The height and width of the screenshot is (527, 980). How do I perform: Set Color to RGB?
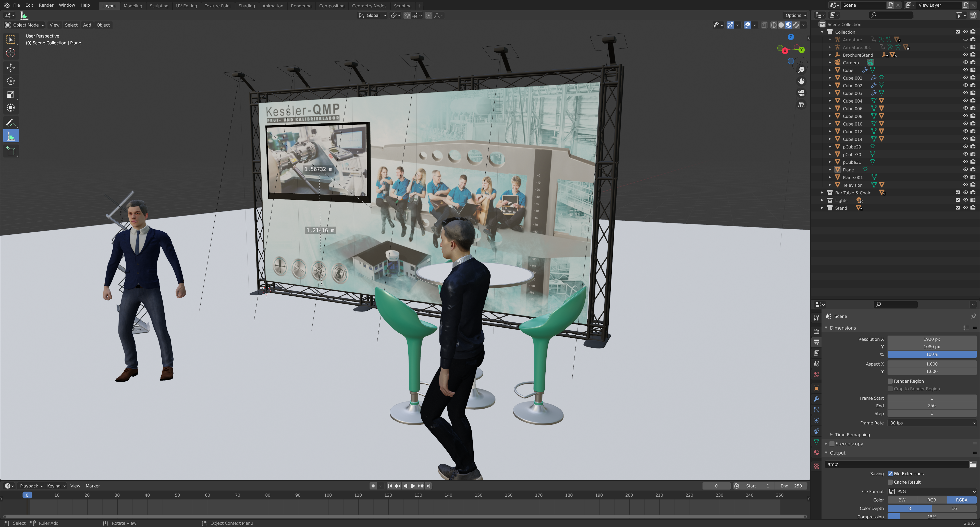click(932, 500)
